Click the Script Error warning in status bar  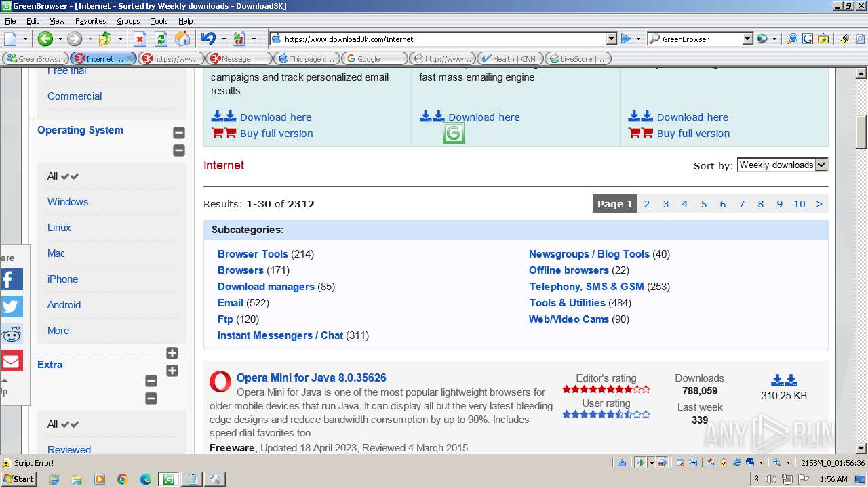click(x=28, y=463)
